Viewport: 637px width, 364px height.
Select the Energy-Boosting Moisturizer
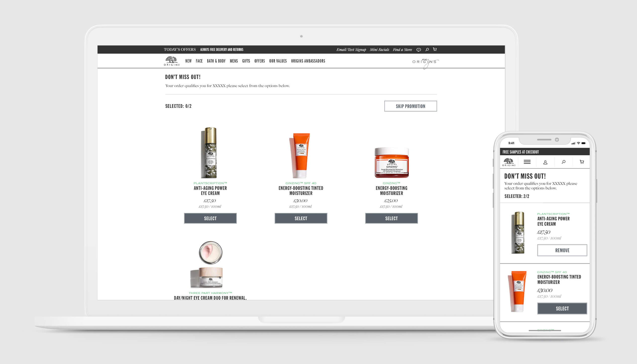(x=391, y=218)
